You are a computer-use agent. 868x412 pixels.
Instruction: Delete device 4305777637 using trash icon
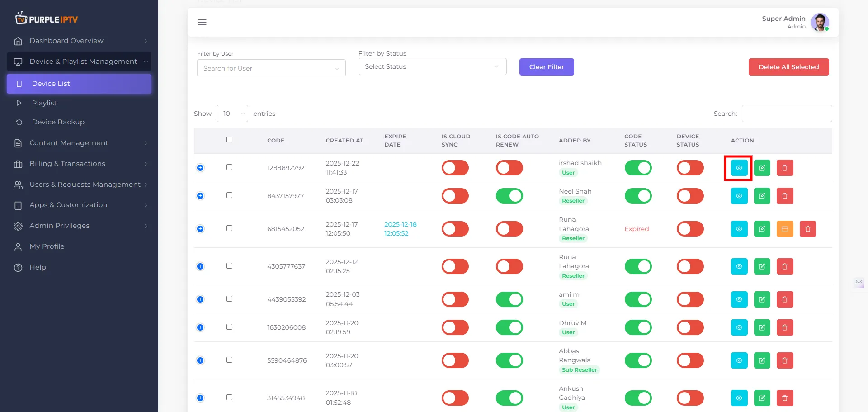785,266
